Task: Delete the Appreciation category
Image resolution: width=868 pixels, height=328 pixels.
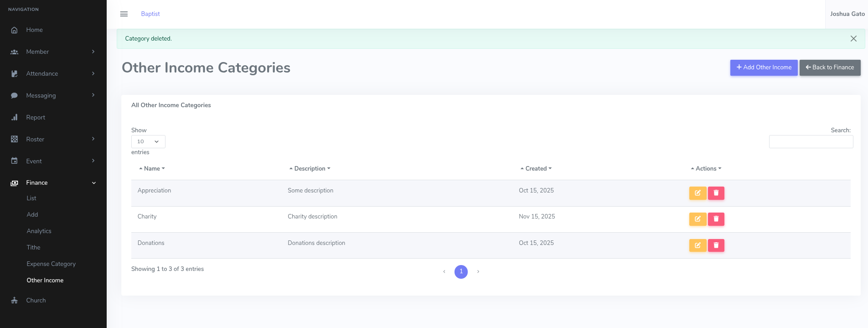Action: point(716,193)
